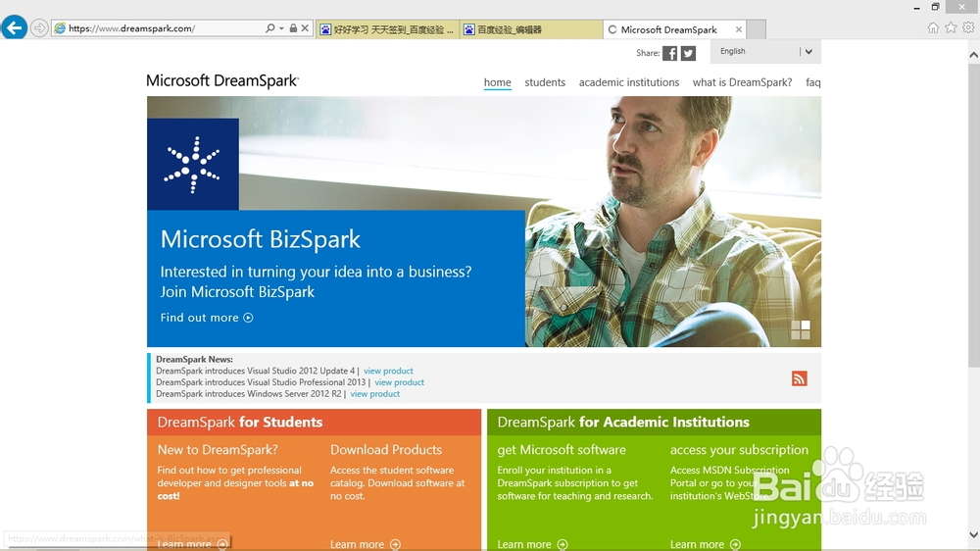Click arrow icon after Download Products Learn more
Viewport: 980px width, 551px height.
tap(395, 545)
